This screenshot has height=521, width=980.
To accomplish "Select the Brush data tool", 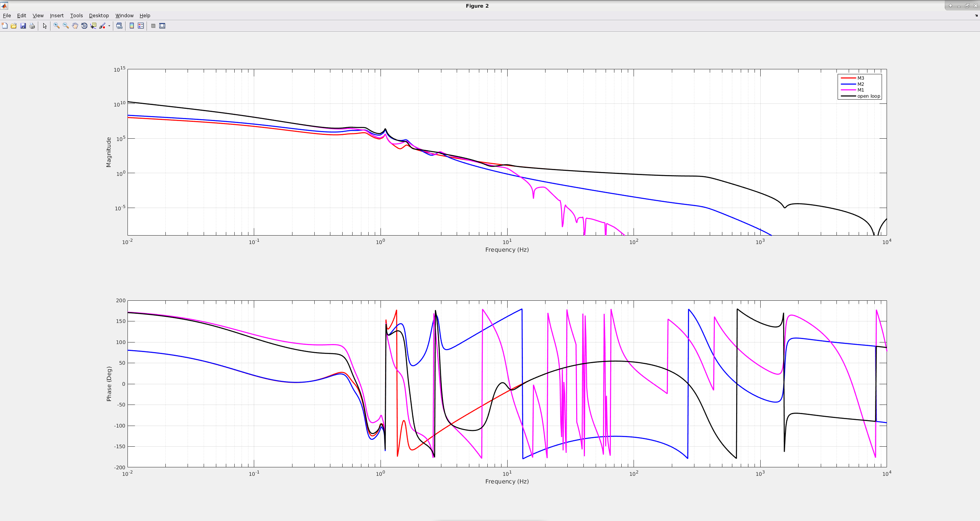I will click(x=102, y=26).
